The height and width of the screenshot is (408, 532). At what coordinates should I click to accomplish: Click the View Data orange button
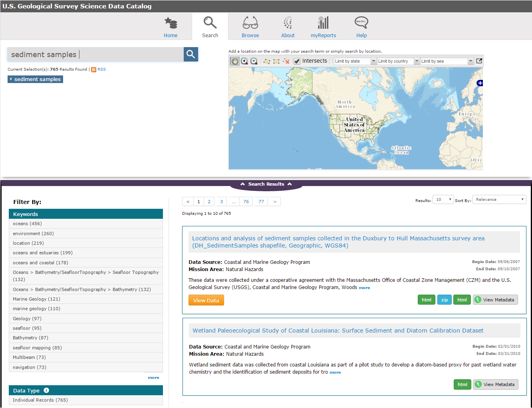tap(206, 300)
